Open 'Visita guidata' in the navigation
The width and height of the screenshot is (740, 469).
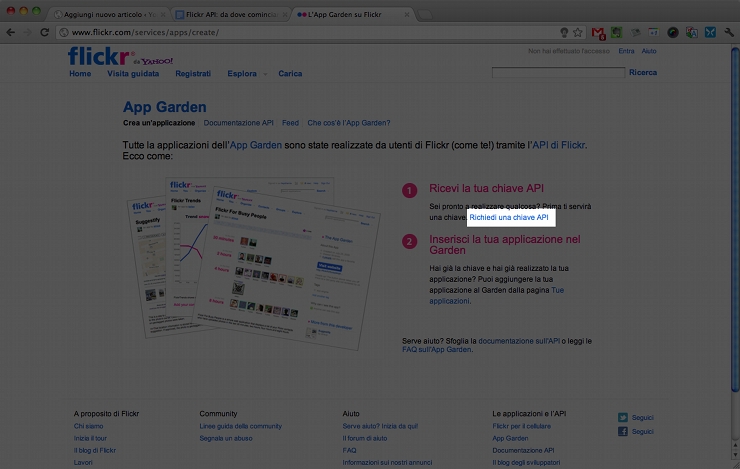(133, 74)
